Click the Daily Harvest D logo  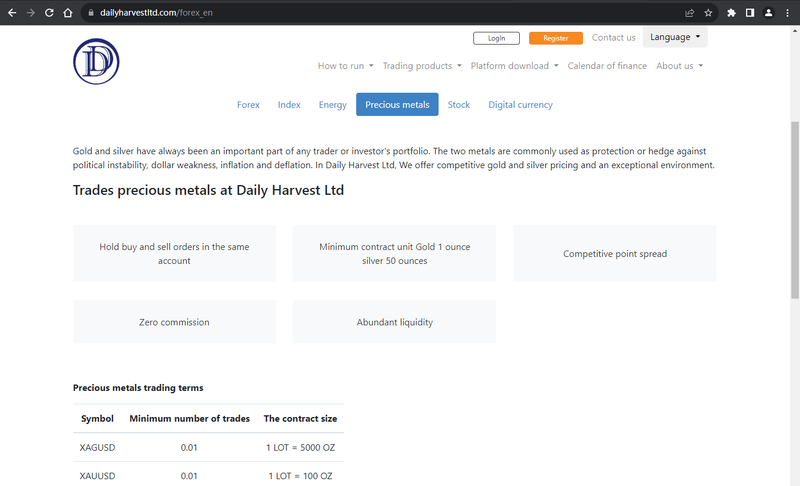point(96,61)
